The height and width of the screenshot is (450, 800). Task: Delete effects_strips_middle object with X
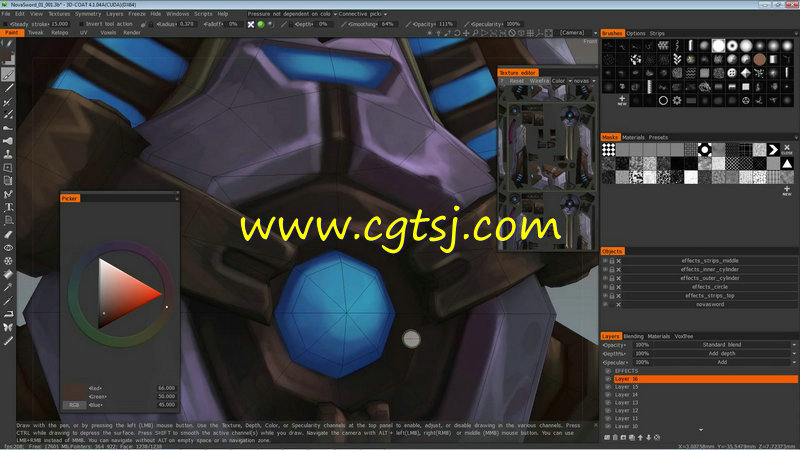point(618,261)
